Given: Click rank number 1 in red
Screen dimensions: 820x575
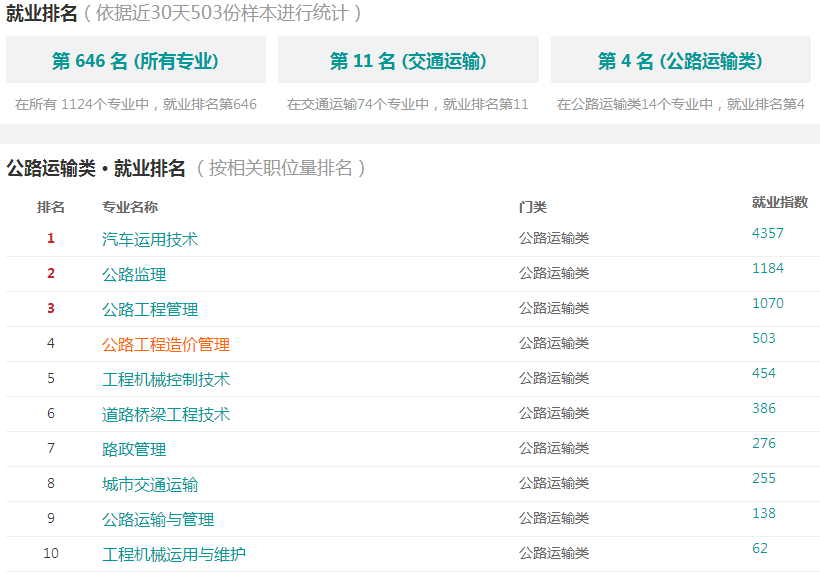Looking at the screenshot, I should [51, 238].
